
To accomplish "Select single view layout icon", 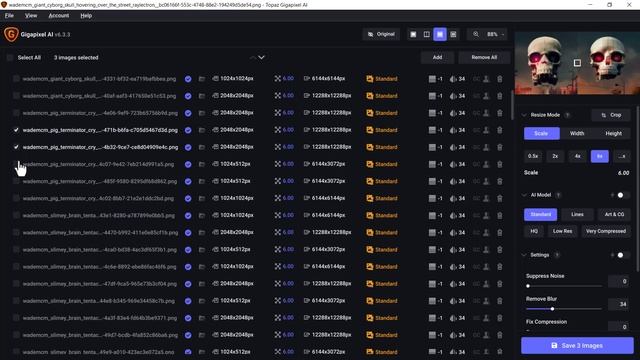I will [413, 34].
